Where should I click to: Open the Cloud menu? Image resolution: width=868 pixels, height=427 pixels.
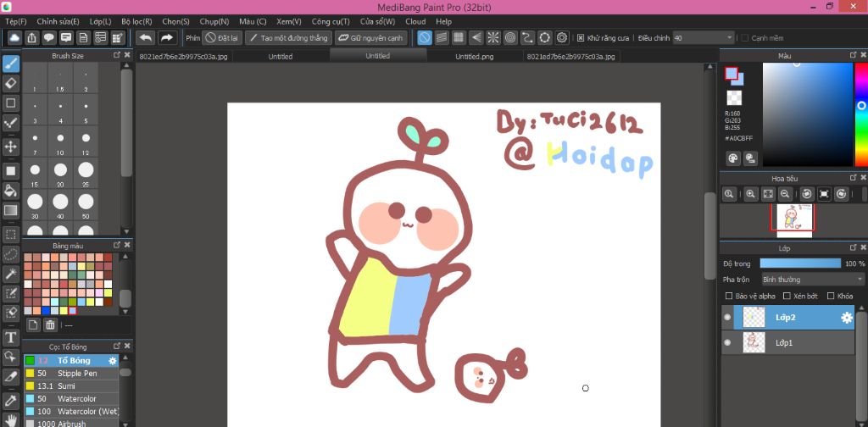[x=415, y=21]
